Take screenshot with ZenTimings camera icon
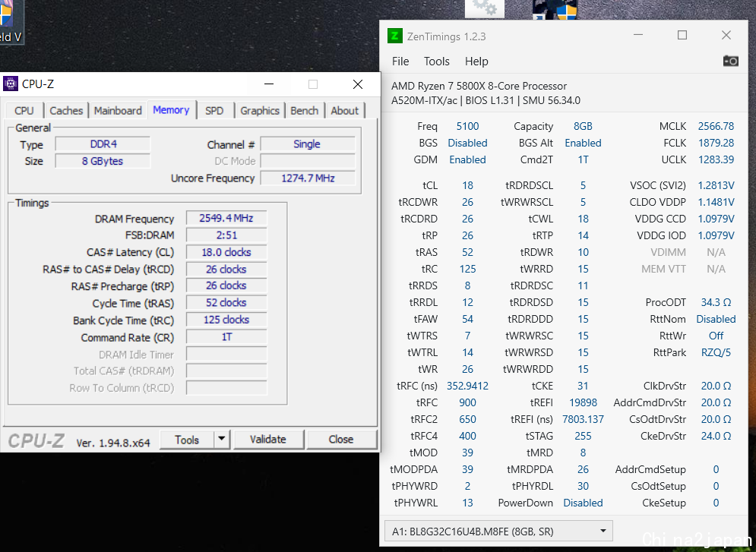 click(x=730, y=61)
